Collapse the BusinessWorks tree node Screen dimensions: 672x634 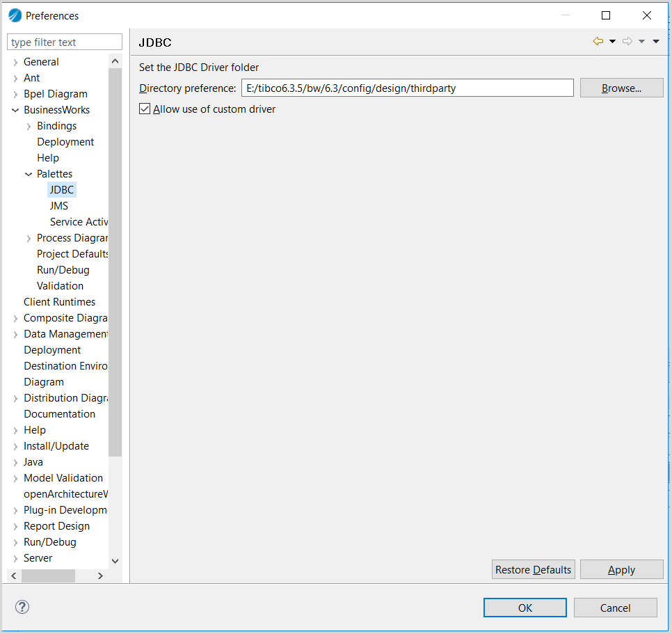tap(15, 110)
